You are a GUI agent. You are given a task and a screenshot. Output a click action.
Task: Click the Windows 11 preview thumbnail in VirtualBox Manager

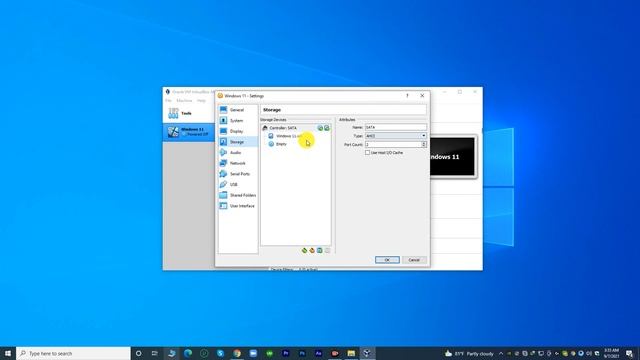click(453, 157)
